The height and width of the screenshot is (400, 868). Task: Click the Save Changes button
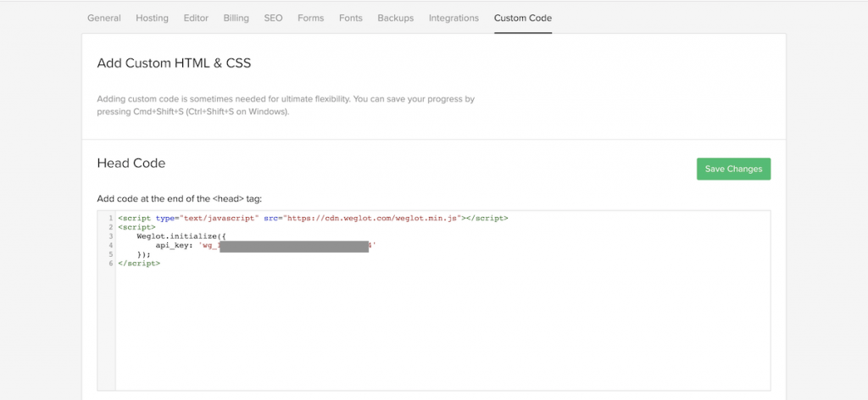(x=733, y=169)
